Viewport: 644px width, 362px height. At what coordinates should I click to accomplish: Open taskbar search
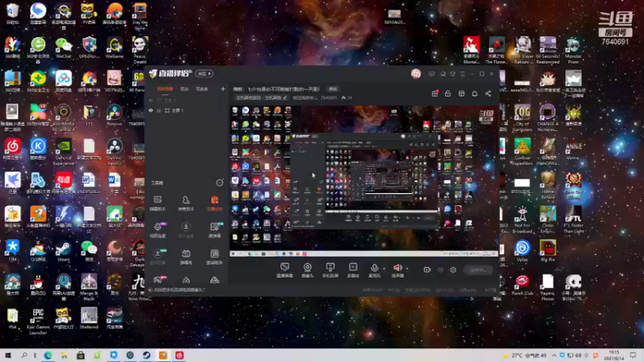coord(24,356)
